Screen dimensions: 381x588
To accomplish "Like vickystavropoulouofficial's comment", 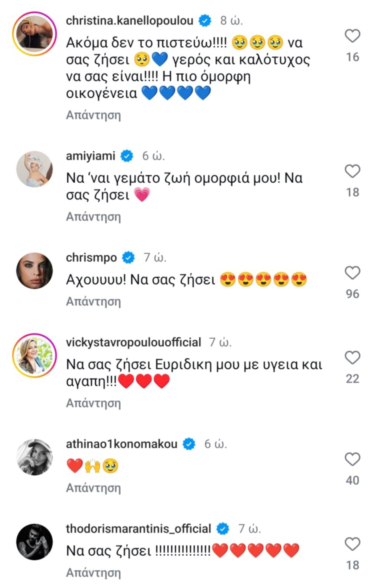I will (352, 358).
